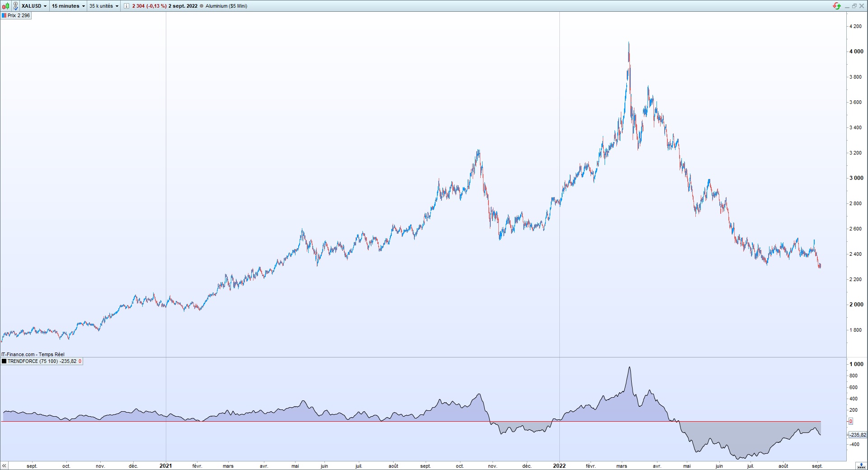Click the mars 2022 label on time axis

(x=622, y=466)
